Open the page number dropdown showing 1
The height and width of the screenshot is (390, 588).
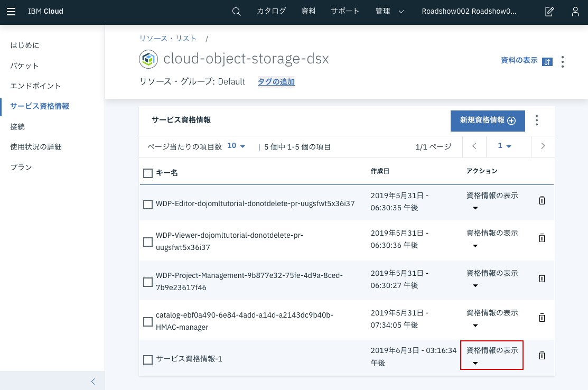coord(505,146)
